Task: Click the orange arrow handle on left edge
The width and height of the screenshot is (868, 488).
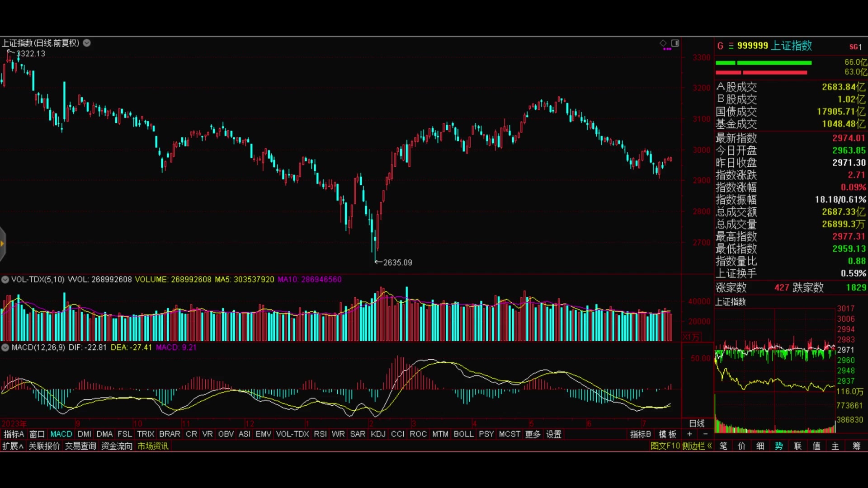Action: 2,244
